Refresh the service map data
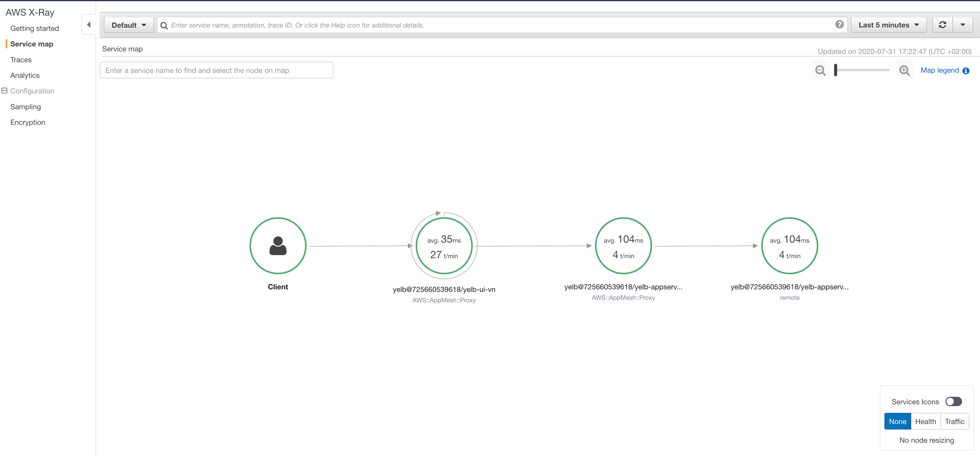 [x=942, y=24]
